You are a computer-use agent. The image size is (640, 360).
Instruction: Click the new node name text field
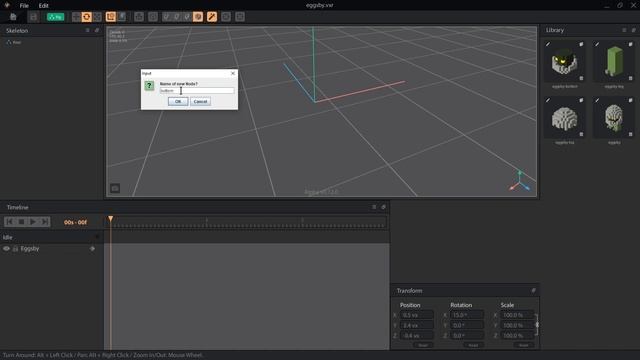(x=197, y=91)
